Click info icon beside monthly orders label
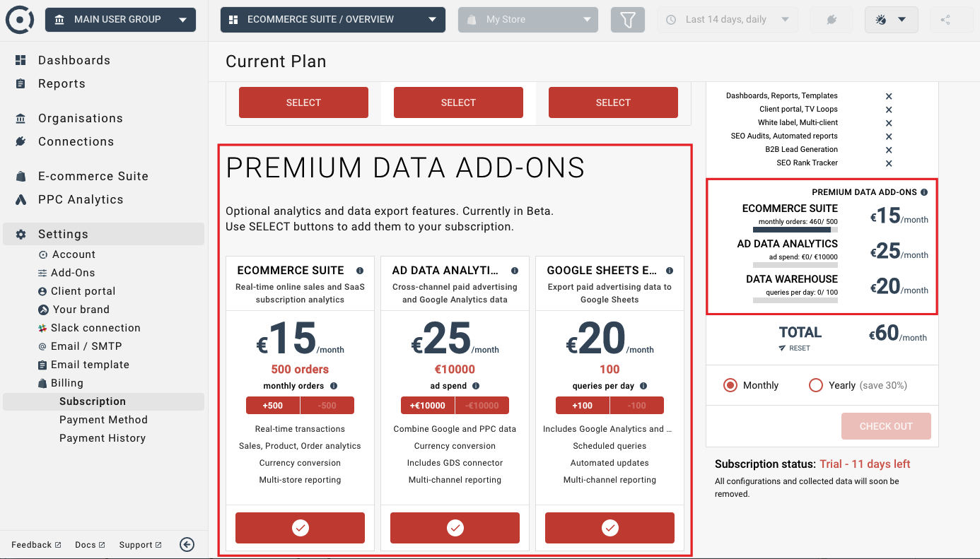The image size is (980, 559). 334,386
